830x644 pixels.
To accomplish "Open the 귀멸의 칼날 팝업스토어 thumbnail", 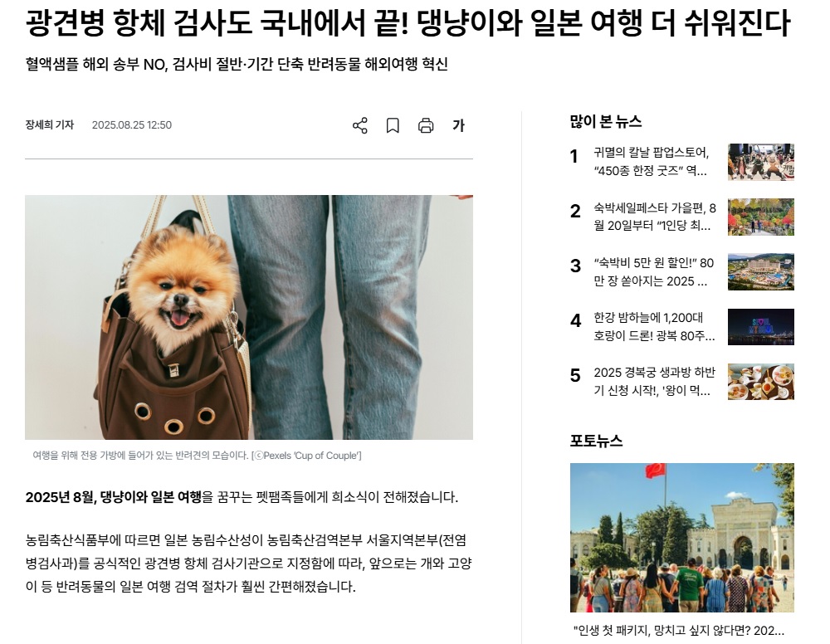I will tap(760, 161).
